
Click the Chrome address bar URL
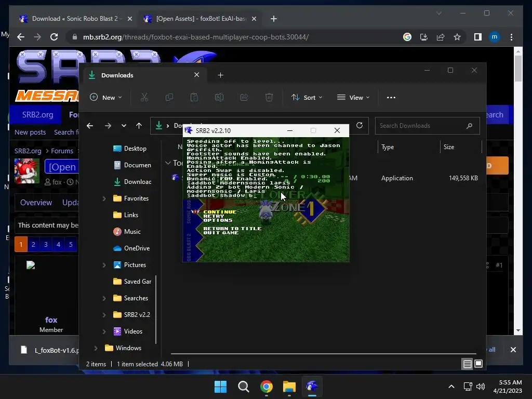pyautogui.click(x=196, y=37)
